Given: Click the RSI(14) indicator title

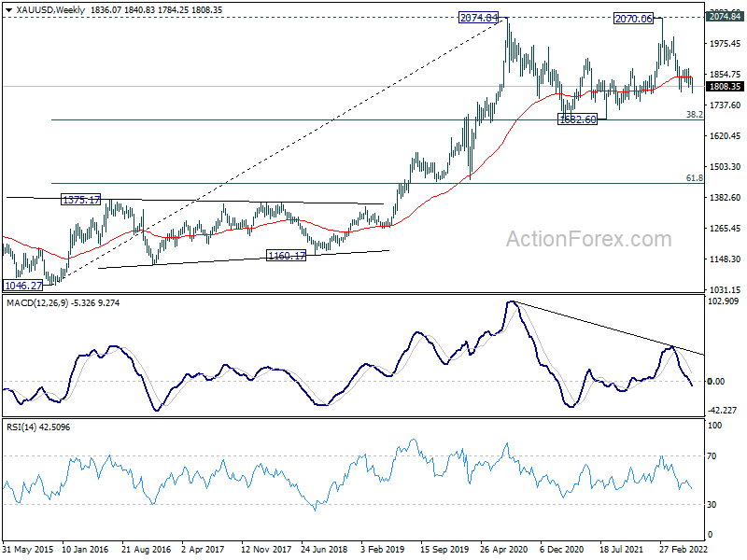Looking at the screenshot, I should click(x=21, y=427).
